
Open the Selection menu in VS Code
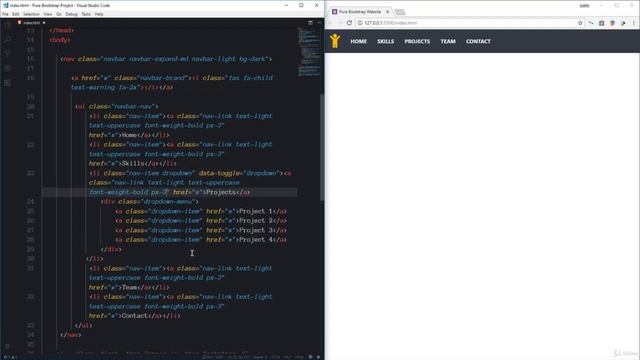coord(31,14)
